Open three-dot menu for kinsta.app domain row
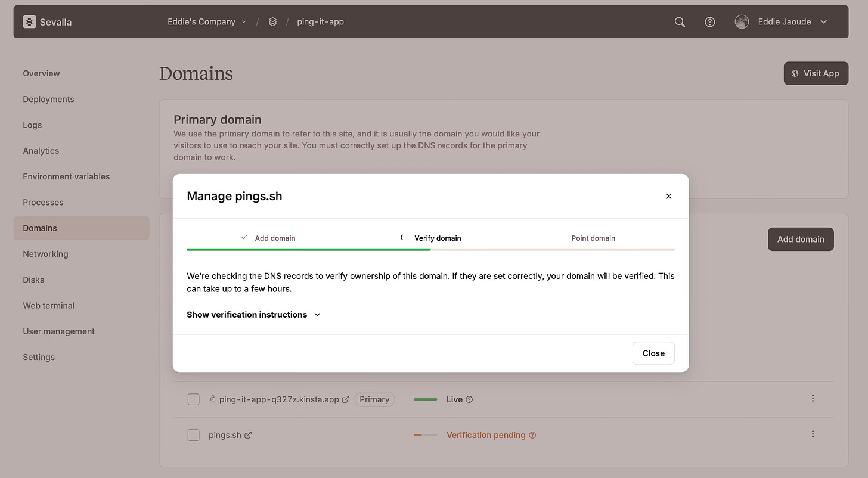 click(x=813, y=399)
